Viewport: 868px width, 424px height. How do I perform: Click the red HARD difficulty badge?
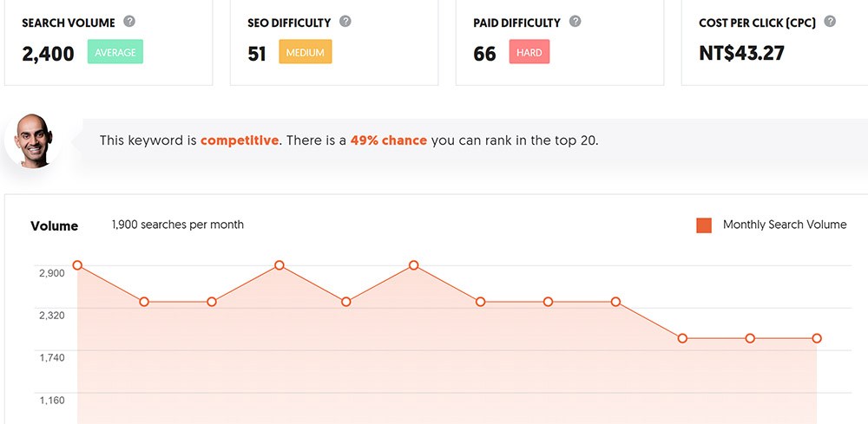(x=529, y=53)
